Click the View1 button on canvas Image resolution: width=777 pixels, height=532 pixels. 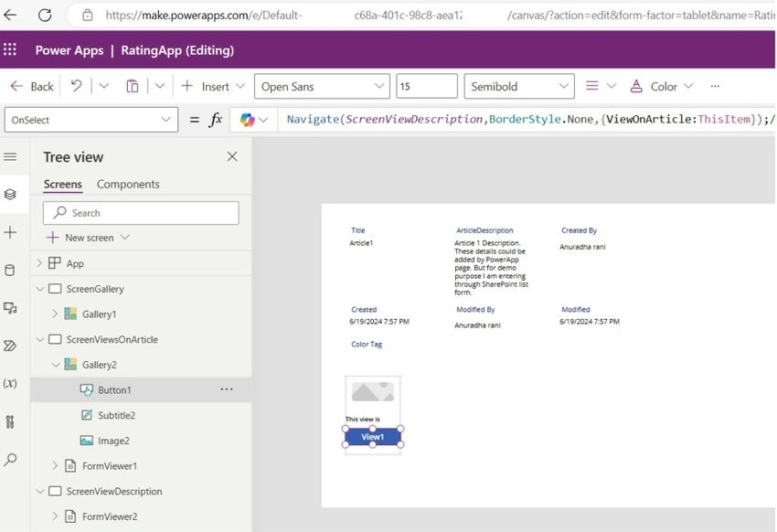coord(373,437)
